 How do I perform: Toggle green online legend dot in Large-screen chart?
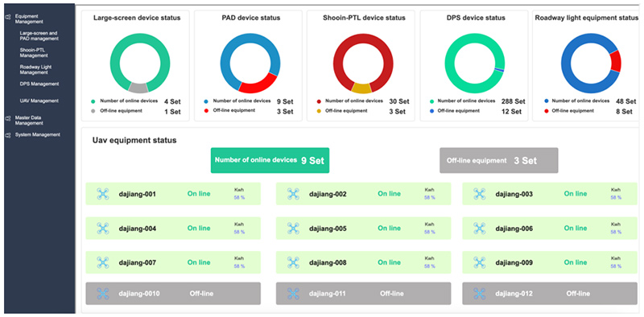(x=93, y=101)
